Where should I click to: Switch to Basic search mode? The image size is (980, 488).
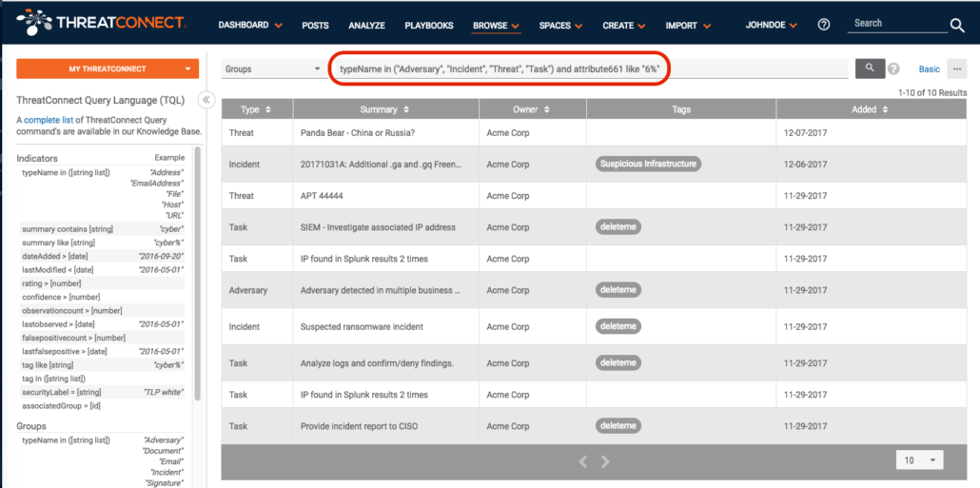pos(930,69)
